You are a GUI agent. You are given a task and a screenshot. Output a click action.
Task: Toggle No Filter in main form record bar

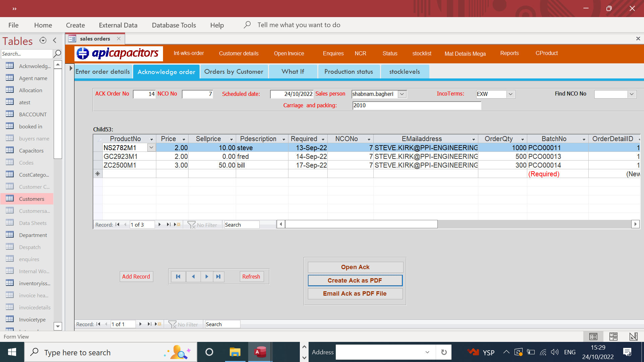click(183, 324)
